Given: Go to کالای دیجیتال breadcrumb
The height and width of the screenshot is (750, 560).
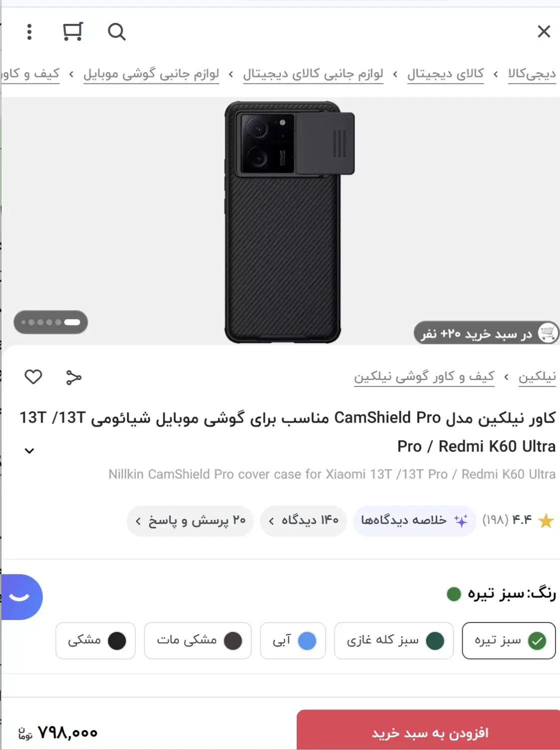Looking at the screenshot, I should (x=445, y=74).
